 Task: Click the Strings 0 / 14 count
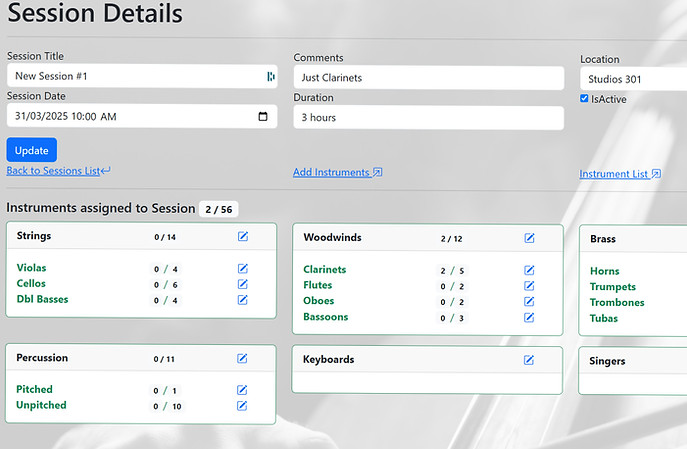tap(165, 237)
